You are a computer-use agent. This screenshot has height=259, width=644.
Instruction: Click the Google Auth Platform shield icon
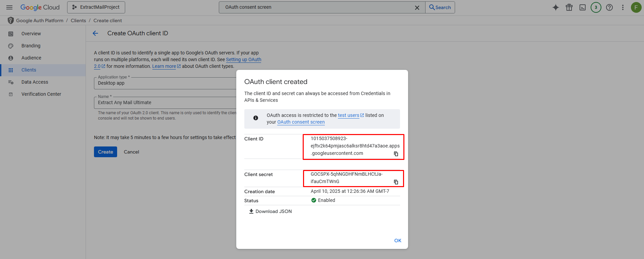click(11, 20)
